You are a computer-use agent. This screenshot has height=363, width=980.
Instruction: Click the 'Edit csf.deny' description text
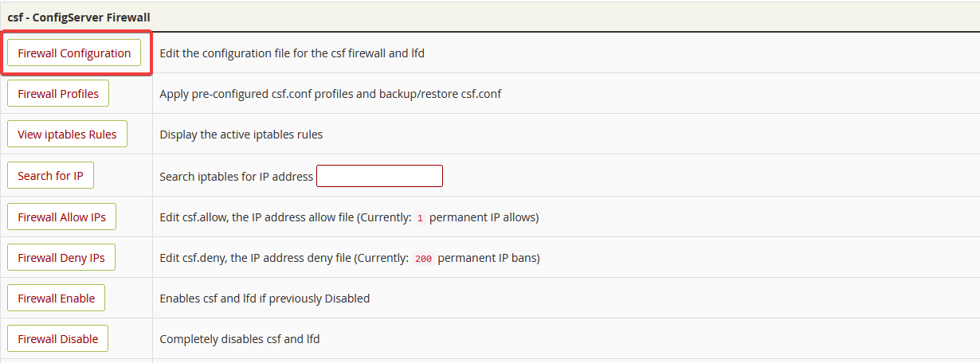[283, 258]
